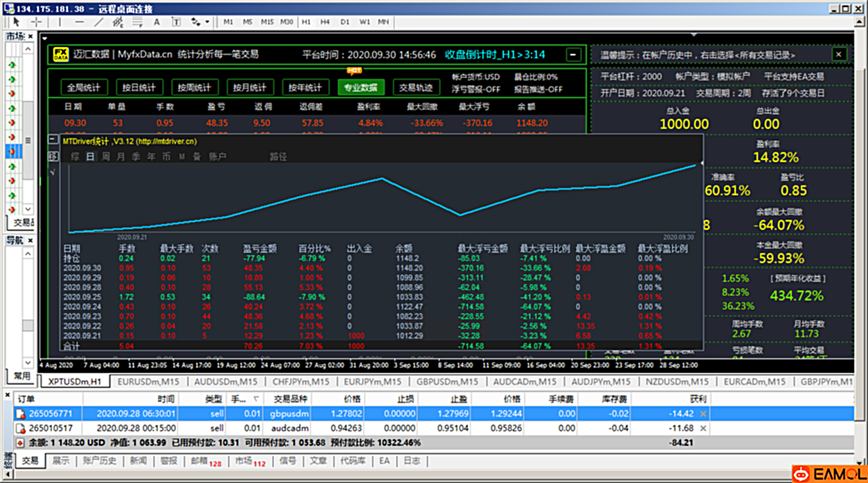868x483 pixels.
Task: Select the 季 tab in MTDriver
Action: (136, 157)
